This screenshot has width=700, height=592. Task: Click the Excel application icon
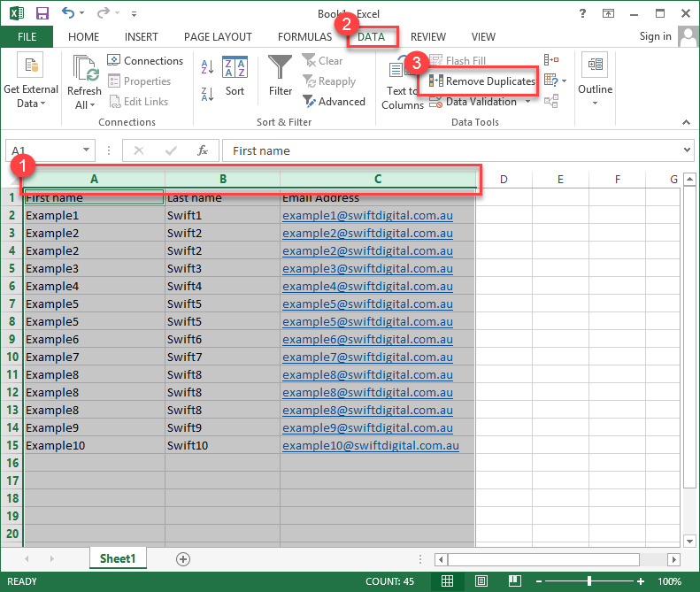[x=17, y=13]
